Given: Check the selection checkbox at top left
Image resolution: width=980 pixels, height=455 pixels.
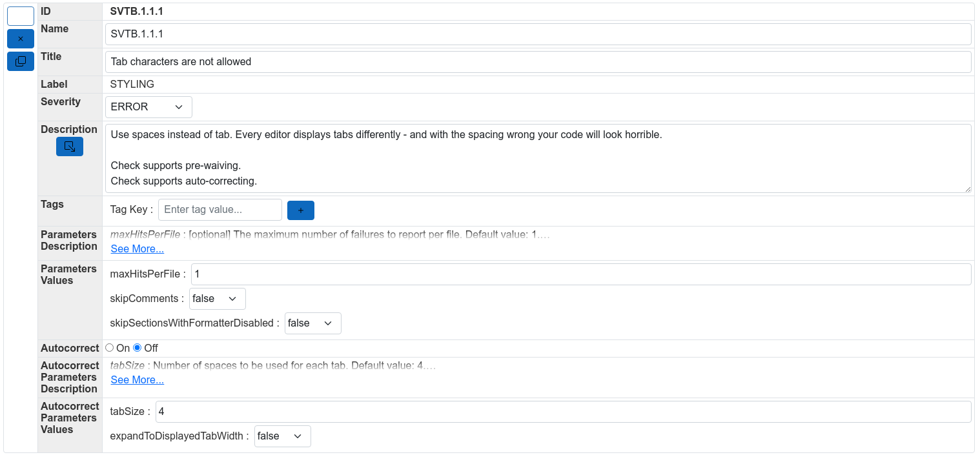Looking at the screenshot, I should 20,15.
